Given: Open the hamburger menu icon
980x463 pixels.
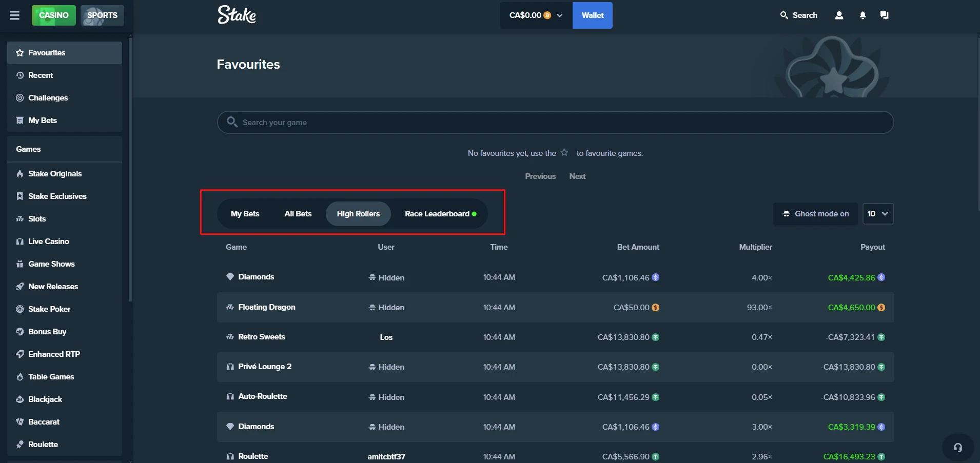Looking at the screenshot, I should (x=15, y=15).
